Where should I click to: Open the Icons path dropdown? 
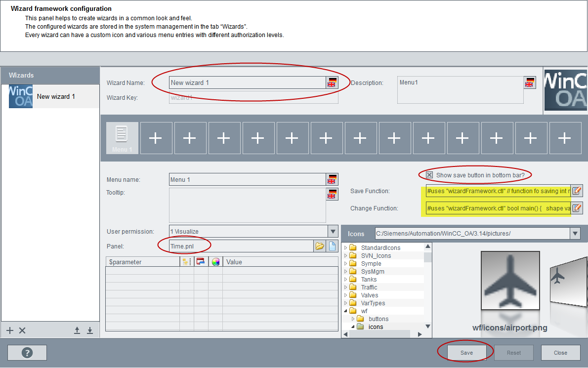coord(575,234)
